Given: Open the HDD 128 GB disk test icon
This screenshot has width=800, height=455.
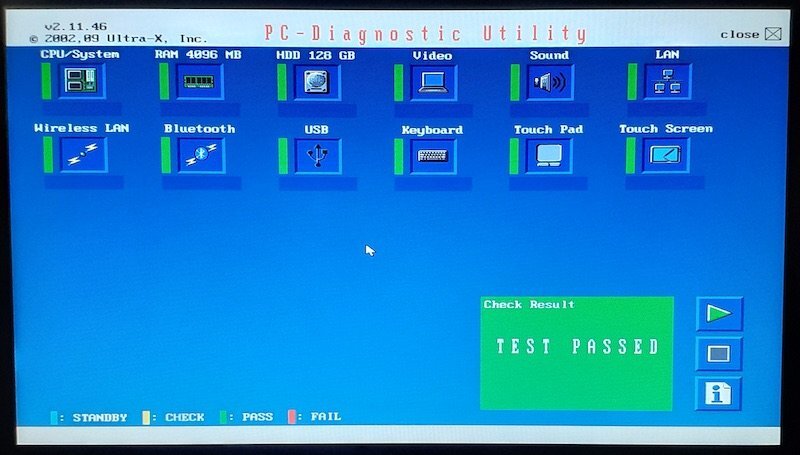Looking at the screenshot, I should coord(317,82).
